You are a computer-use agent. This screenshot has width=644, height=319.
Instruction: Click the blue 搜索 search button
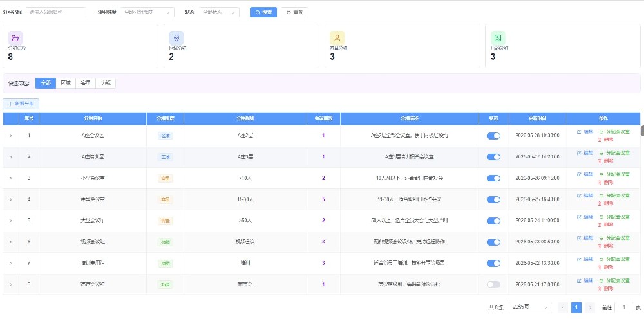263,12
